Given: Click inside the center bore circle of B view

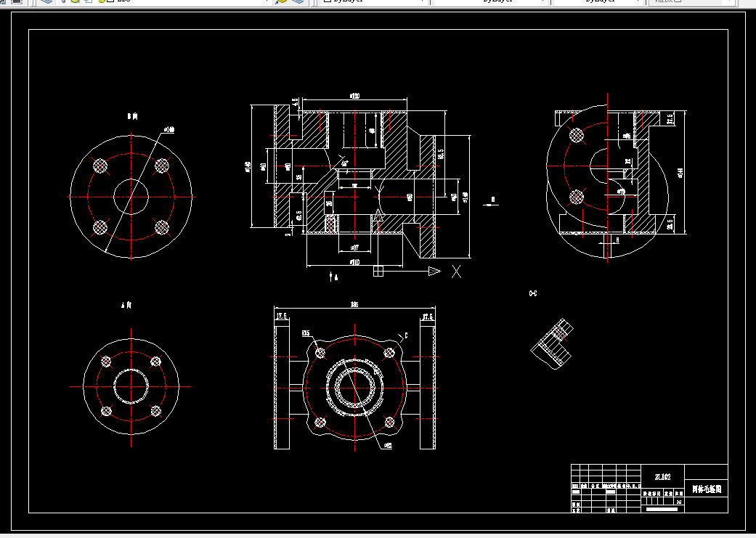Looking at the screenshot, I should click(131, 197).
